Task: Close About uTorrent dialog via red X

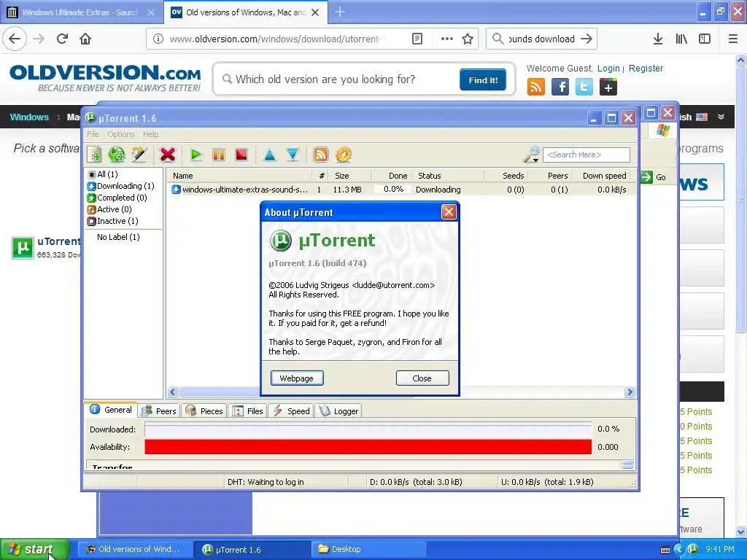Action: click(449, 212)
